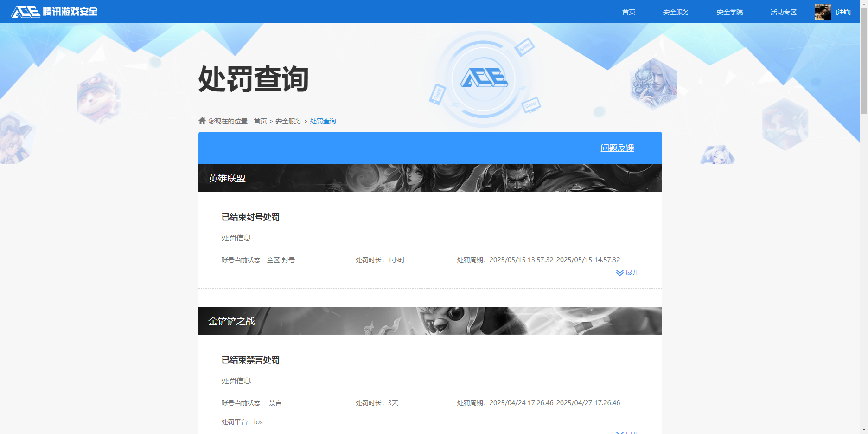Open the 安全学院 nav menu
The width and height of the screenshot is (868, 434).
tap(729, 12)
